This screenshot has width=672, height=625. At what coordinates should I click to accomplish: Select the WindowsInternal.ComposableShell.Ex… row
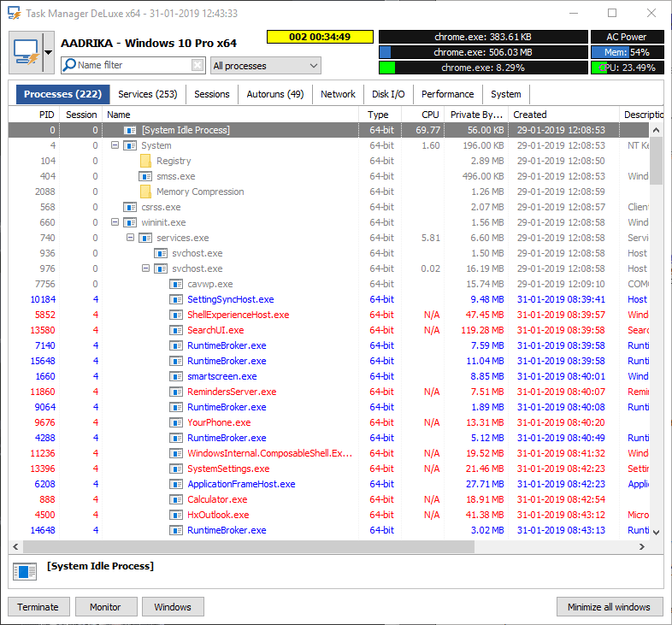[x=328, y=453]
